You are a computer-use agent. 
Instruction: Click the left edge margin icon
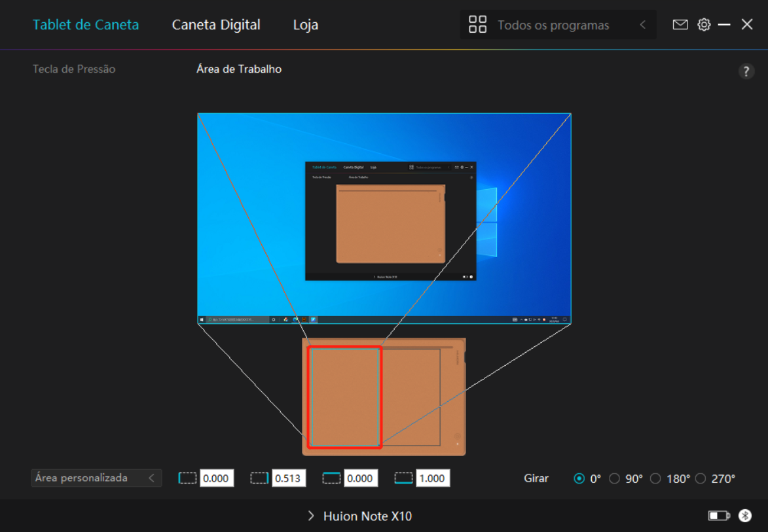pos(188,478)
